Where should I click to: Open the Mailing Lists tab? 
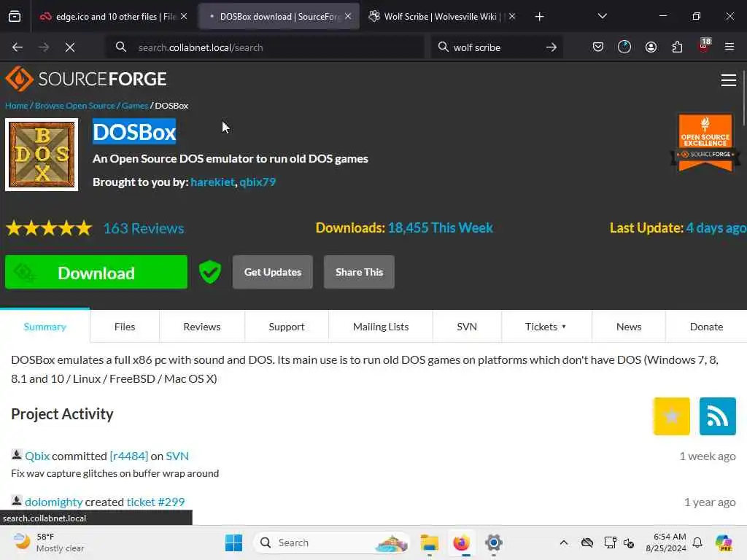click(x=381, y=327)
